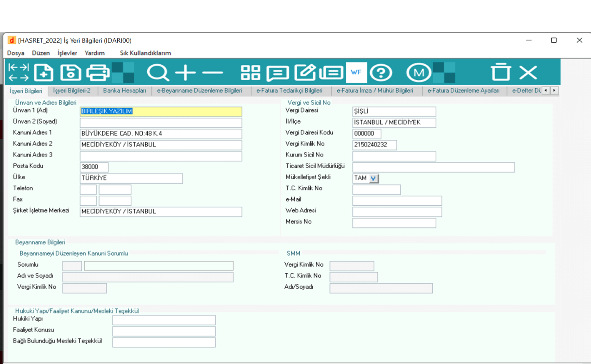591x364 pixels.
Task: Click the Ülke field showing TÜRKİYE
Action: pyautogui.click(x=131, y=178)
